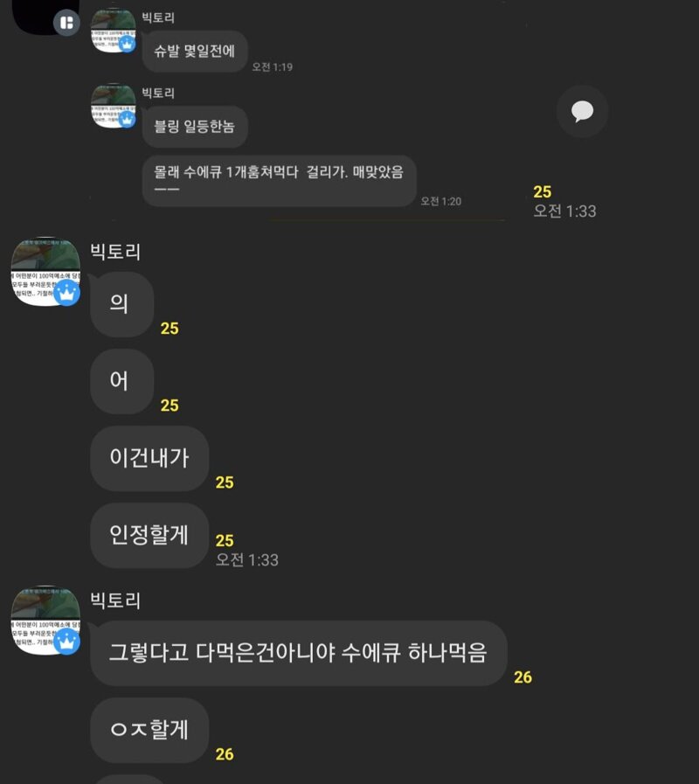Viewport: 699px width, 784px height.
Task: Tap unread count 26 beside ㅇㅈ할게
Action: 225,754
